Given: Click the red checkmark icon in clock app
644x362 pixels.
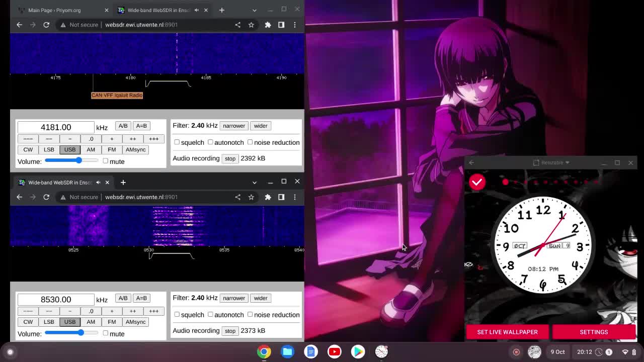Looking at the screenshot, I should tap(477, 182).
